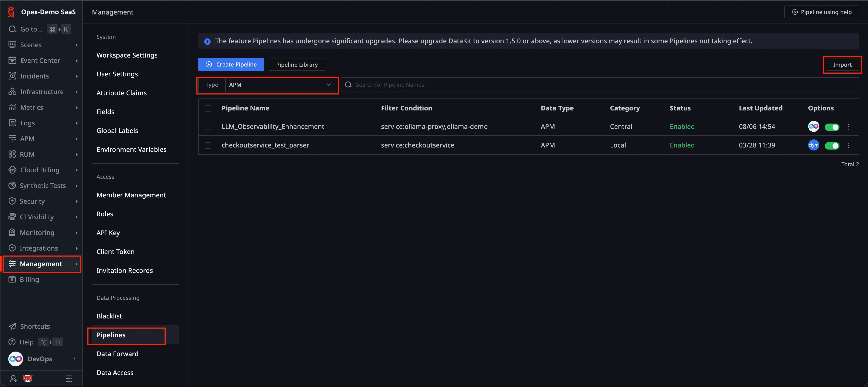868x387 pixels.
Task: Open the API Key menu item
Action: coord(108,233)
